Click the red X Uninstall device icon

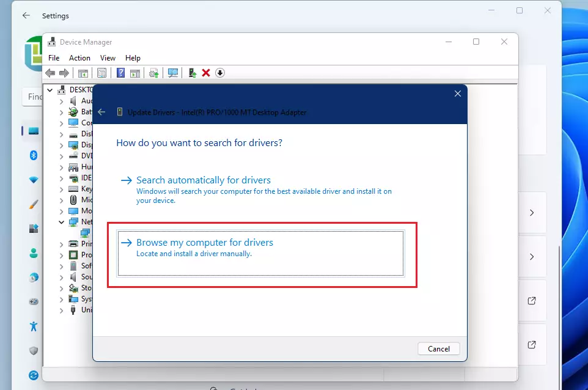click(x=206, y=73)
